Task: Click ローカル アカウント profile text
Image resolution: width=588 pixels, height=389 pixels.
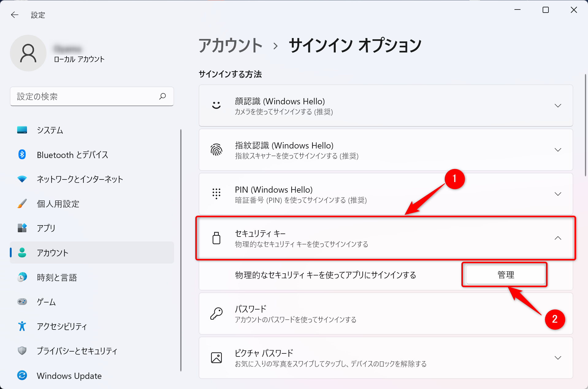Action: pos(79,59)
